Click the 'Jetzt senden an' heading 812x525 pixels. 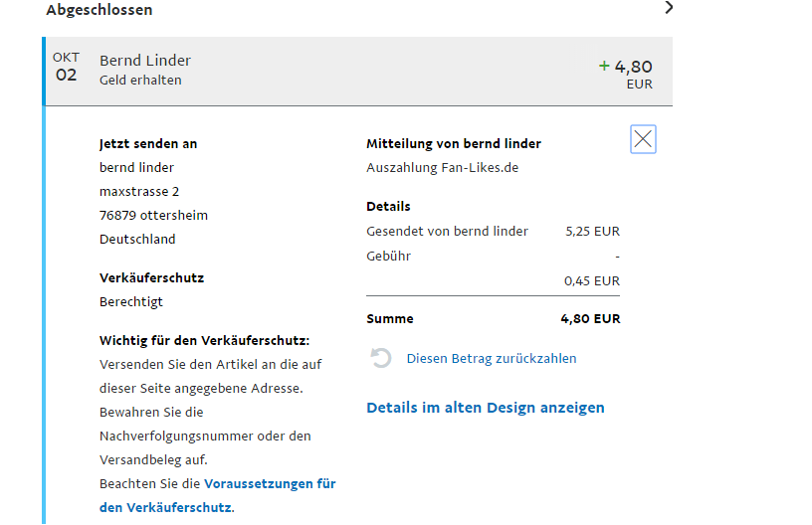click(x=148, y=143)
